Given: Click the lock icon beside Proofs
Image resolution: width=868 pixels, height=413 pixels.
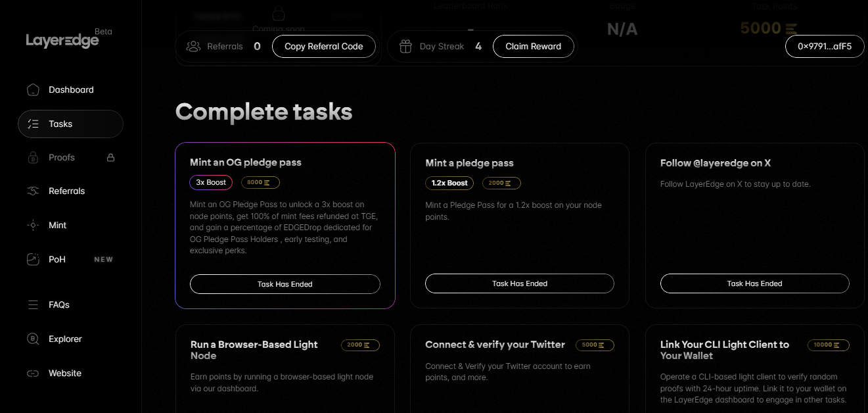Looking at the screenshot, I should click(x=111, y=158).
